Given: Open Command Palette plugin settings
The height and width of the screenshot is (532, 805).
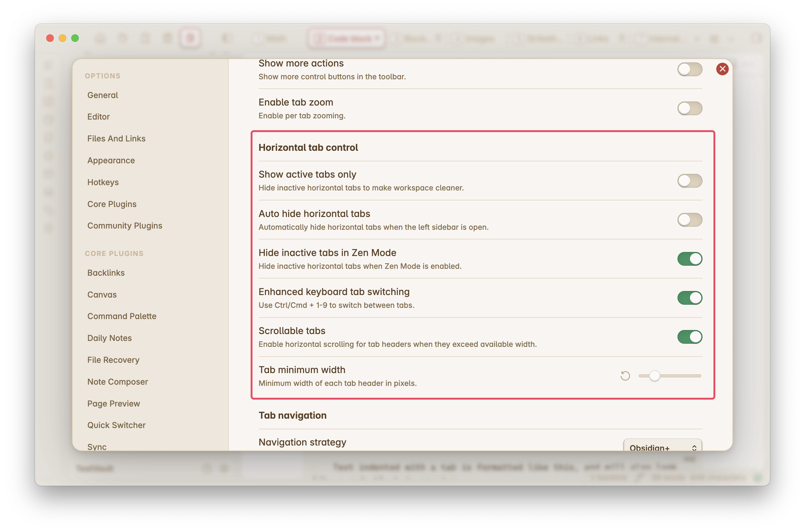Looking at the screenshot, I should 122,316.
